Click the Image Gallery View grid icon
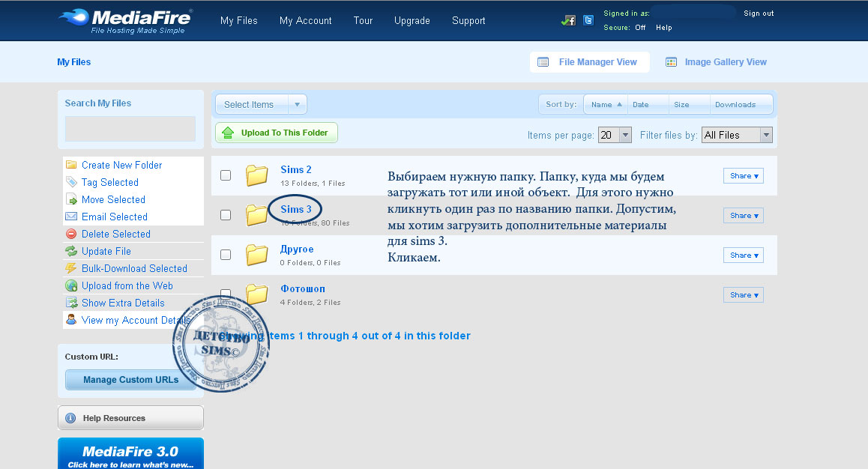Image resolution: width=868 pixels, height=469 pixels. pyautogui.click(x=671, y=62)
